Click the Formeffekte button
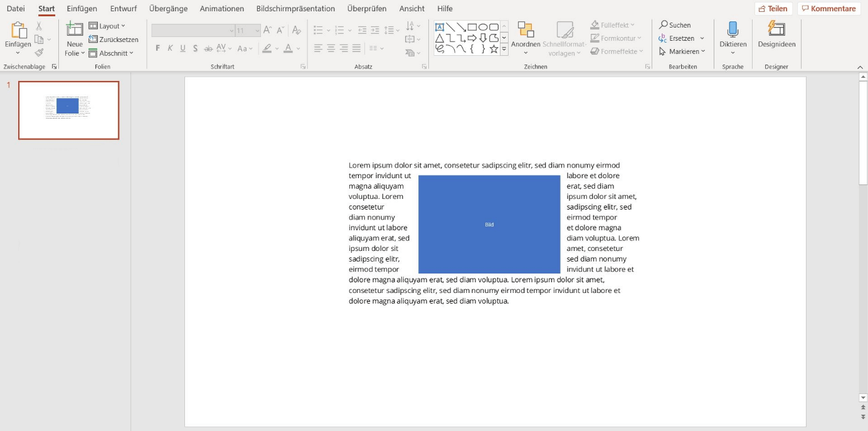 (x=617, y=51)
